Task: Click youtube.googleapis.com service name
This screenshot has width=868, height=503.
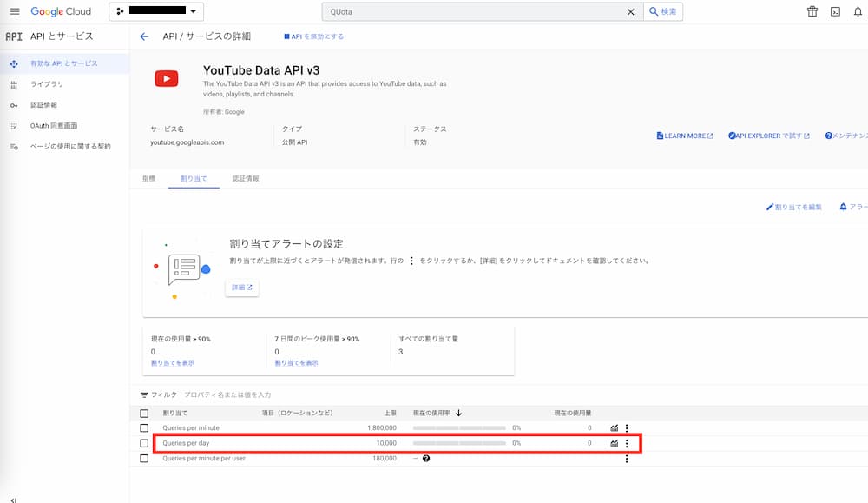Action: pos(187,142)
